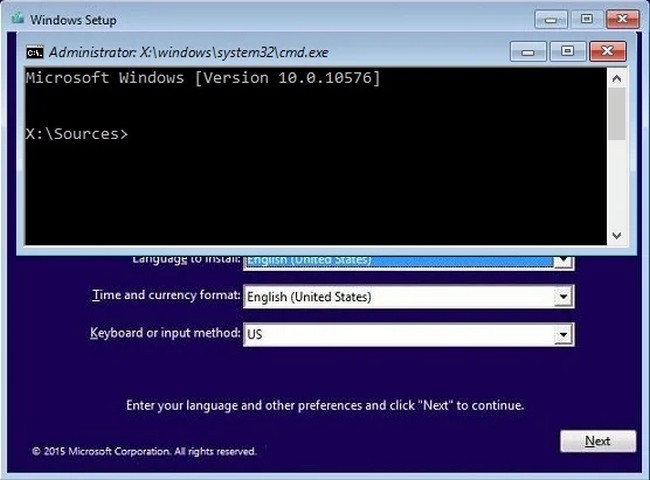The width and height of the screenshot is (650, 480).
Task: Maximize the Administrator cmd.exe window
Action: [x=566, y=51]
